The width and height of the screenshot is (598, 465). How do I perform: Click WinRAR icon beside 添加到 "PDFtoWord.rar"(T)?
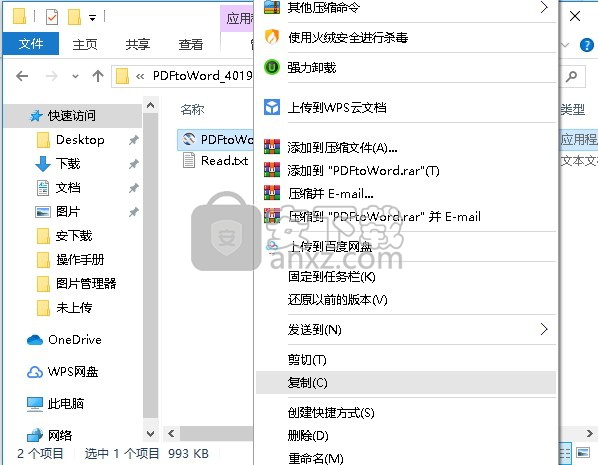point(272,170)
